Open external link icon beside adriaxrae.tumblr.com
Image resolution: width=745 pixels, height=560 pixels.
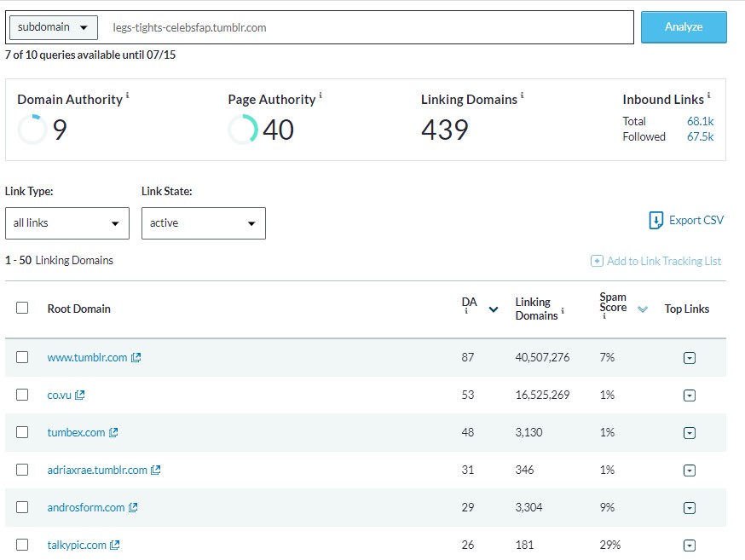[155, 470]
